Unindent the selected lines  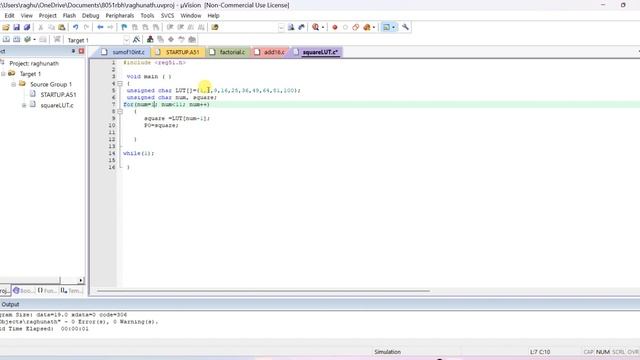(x=180, y=27)
